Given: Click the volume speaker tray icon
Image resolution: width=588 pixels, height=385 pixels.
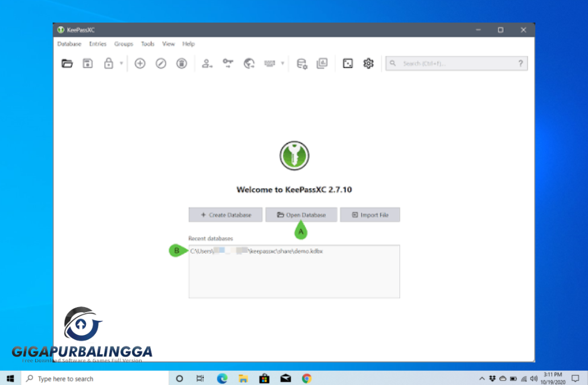Looking at the screenshot, I should pyautogui.click(x=534, y=379).
